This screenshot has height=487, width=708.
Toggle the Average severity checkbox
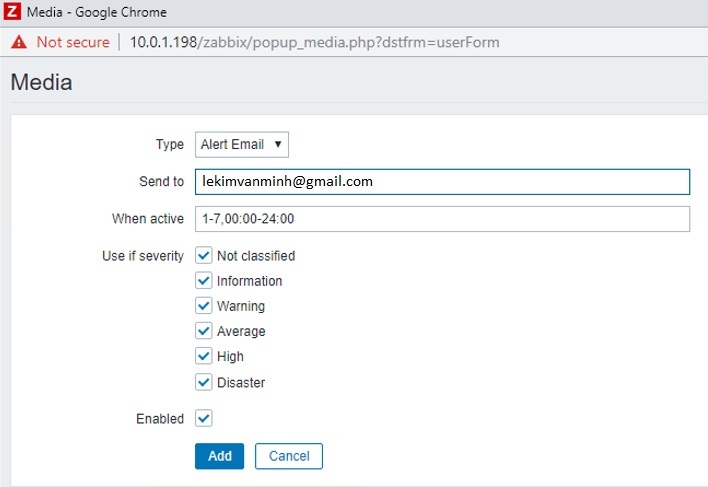[x=204, y=331]
